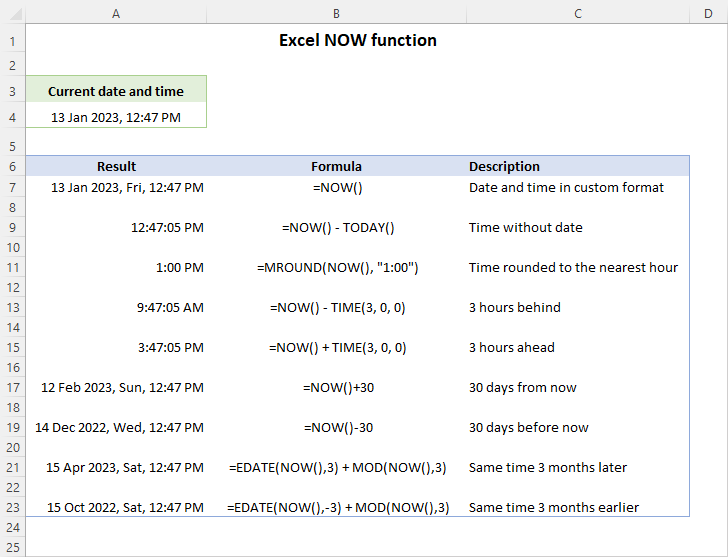This screenshot has height=557, width=728.
Task: Click the 'Formula' column heading
Action: pyautogui.click(x=337, y=167)
